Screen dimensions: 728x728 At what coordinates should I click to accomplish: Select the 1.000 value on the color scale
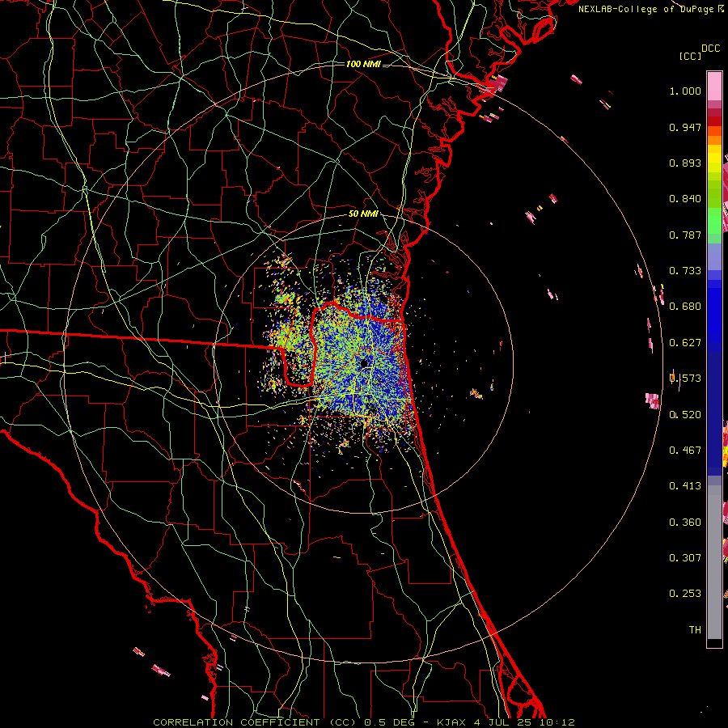[x=685, y=91]
